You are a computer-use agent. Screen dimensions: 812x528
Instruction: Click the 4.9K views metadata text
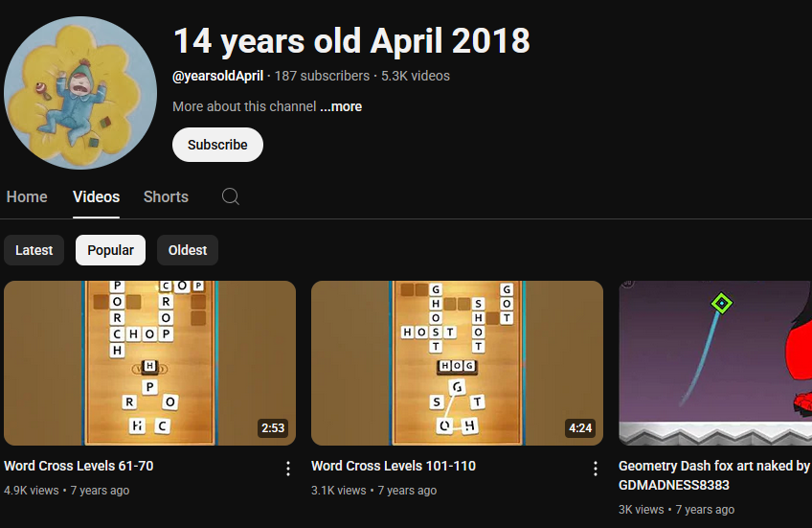pos(31,491)
